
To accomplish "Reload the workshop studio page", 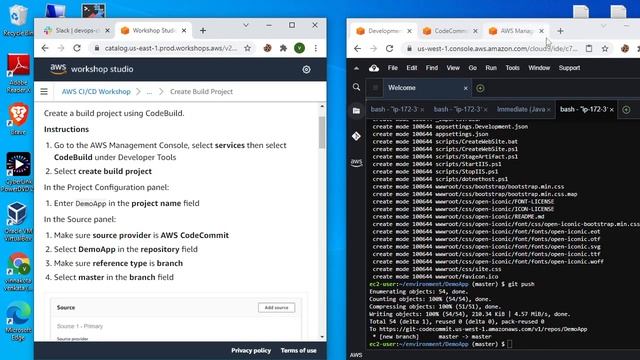I will point(77,48).
